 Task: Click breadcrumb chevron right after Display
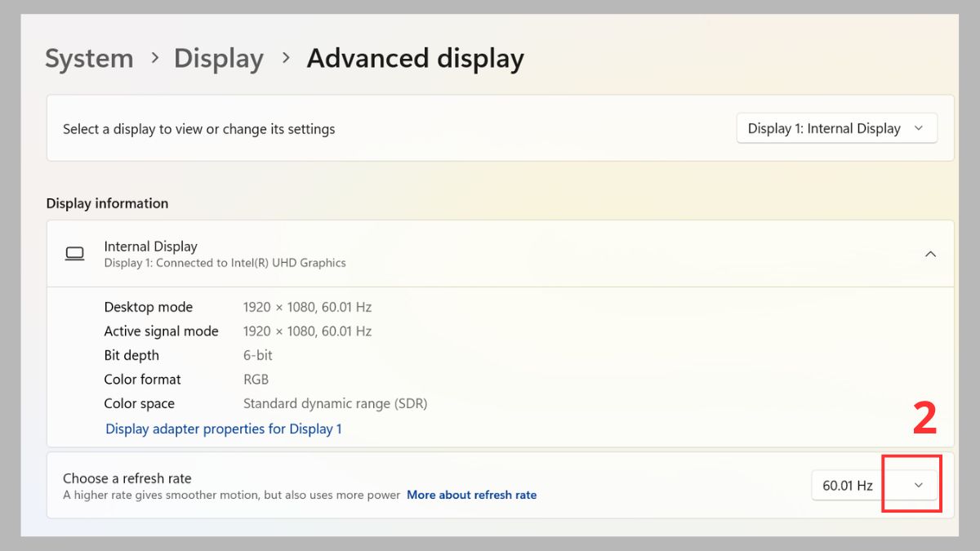pyautogui.click(x=286, y=59)
